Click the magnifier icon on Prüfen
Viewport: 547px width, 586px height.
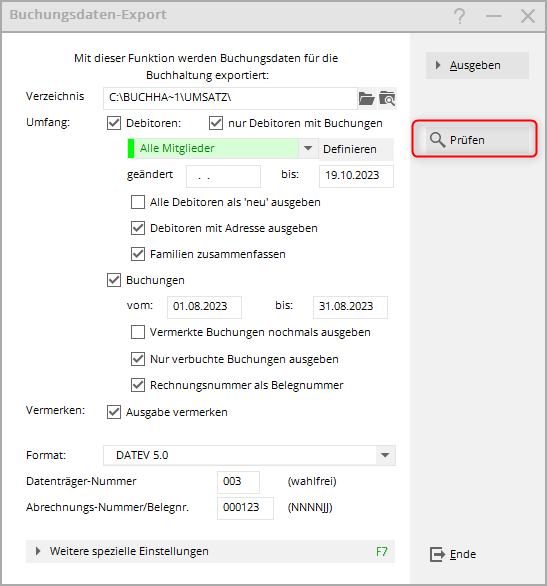click(x=437, y=140)
